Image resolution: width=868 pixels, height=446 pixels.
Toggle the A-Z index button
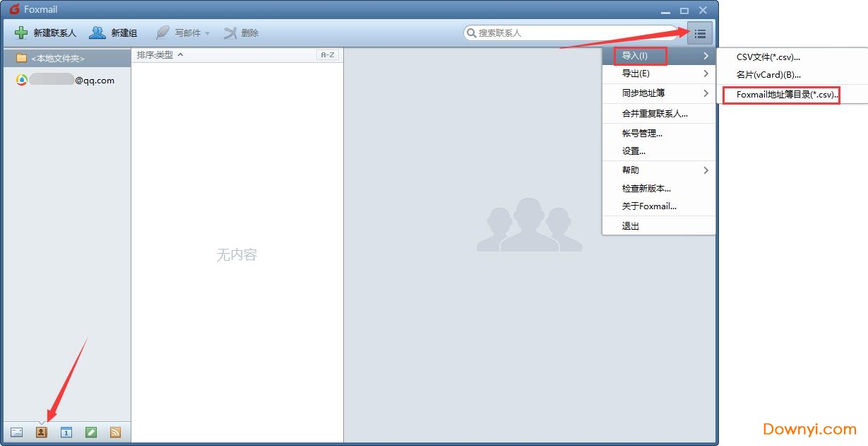coord(328,54)
